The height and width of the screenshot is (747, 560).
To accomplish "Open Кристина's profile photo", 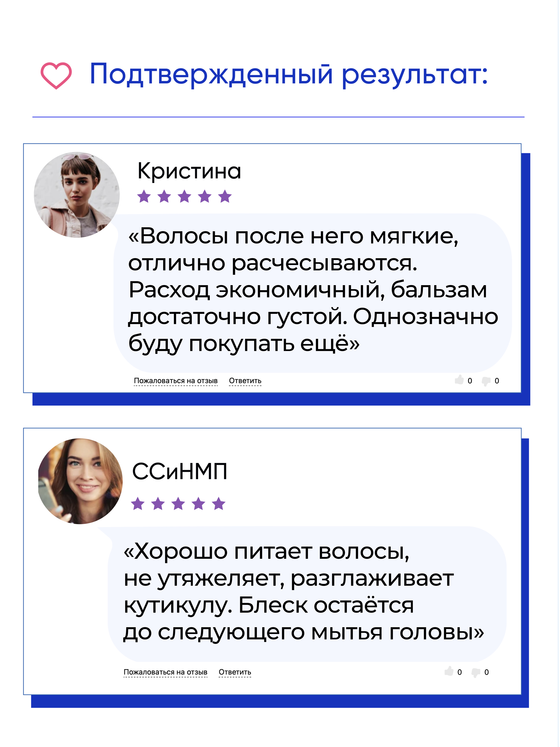I will tap(77, 195).
